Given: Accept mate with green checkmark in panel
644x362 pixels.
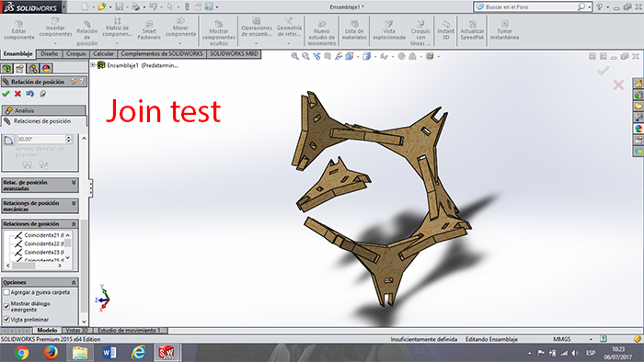Looking at the screenshot, I should pos(6,94).
